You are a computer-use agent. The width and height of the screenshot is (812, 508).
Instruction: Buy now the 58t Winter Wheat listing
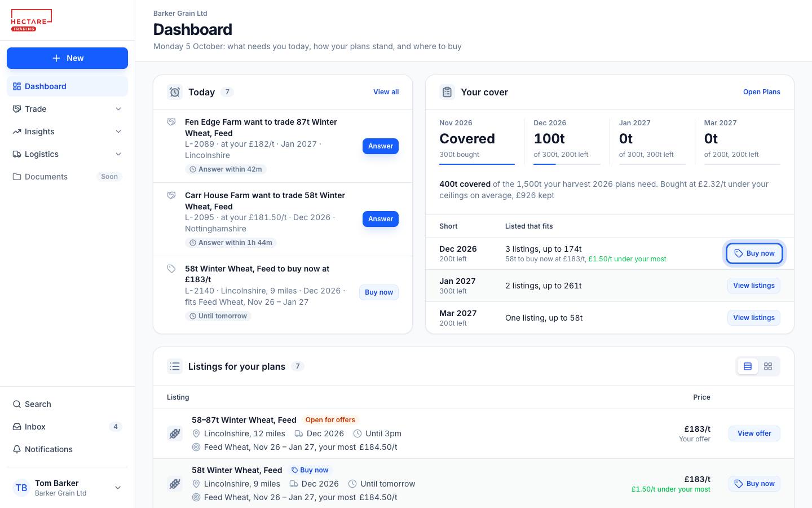coord(754,484)
